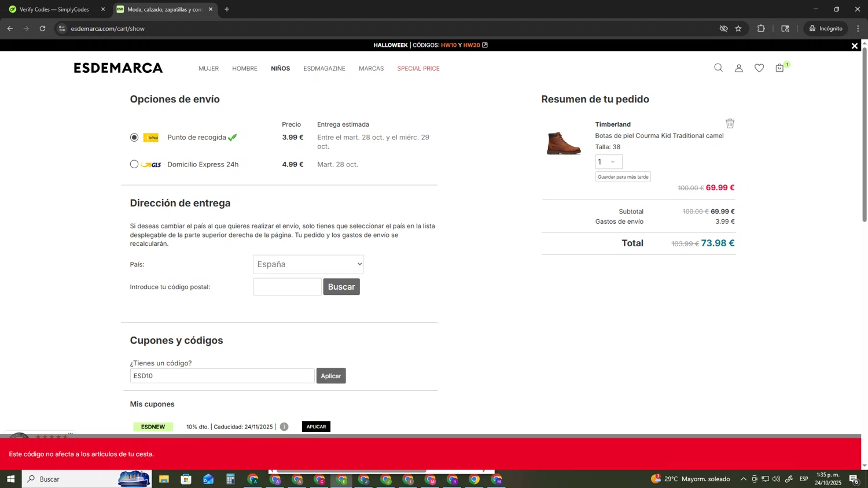Click the ESDNEW coupon badge
Screen dimensions: 868x488
[x=153, y=427]
